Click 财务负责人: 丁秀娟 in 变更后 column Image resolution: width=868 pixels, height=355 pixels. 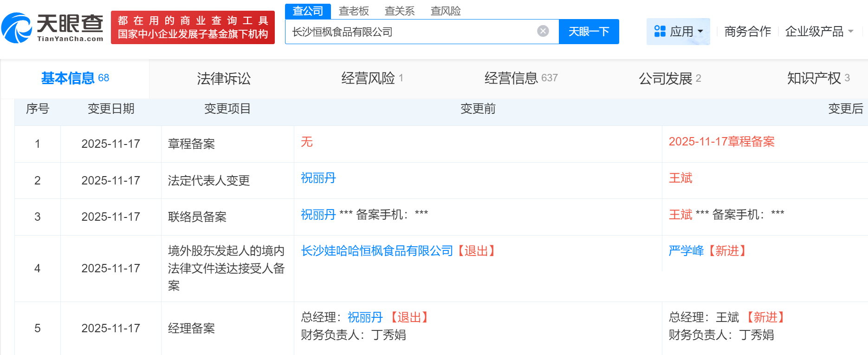[721, 335]
